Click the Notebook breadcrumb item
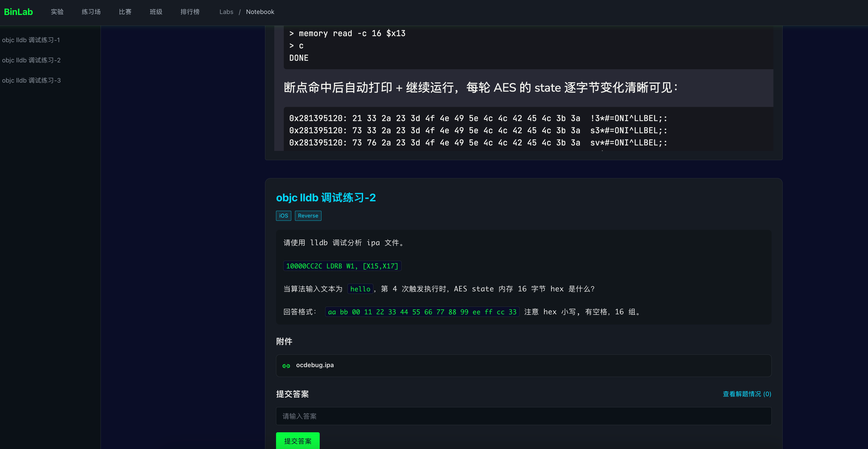This screenshot has height=449, width=868. coord(260,11)
